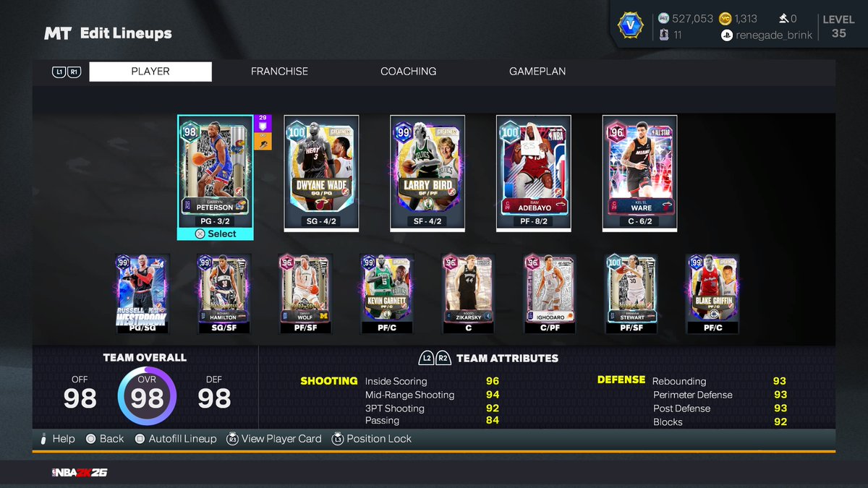868x488 pixels.
Task: Pick the Breanna Stewart bench card
Action: [x=632, y=294]
